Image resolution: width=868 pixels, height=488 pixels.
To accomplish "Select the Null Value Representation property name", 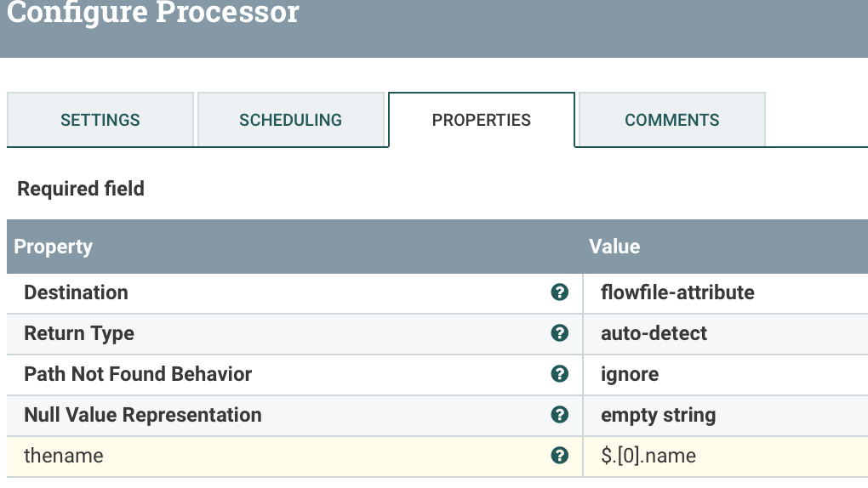I will 143,415.
